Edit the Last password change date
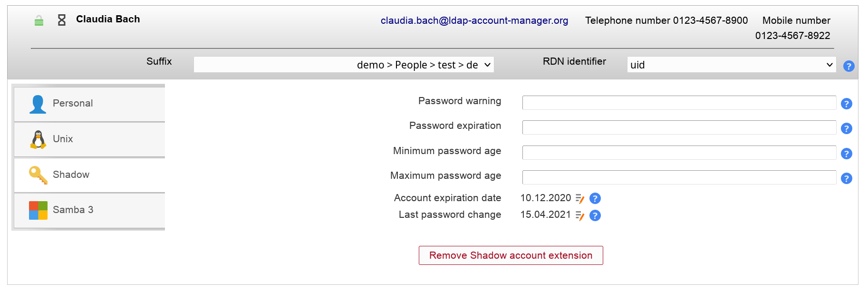The width and height of the screenshot is (868, 292). [x=580, y=216]
